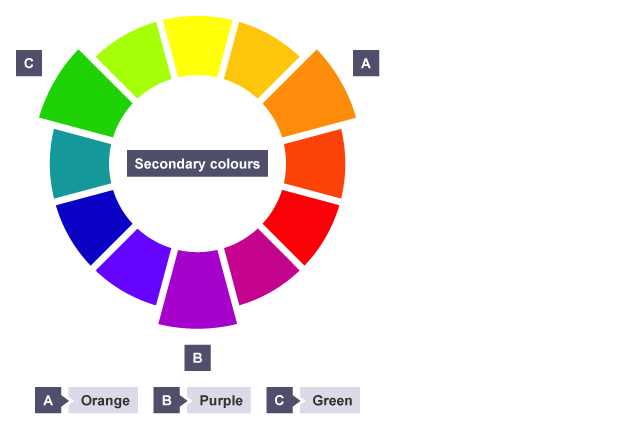Viewport: 624px width, 430px height.
Task: Click marker C beside the green segment
Action: click(x=29, y=63)
